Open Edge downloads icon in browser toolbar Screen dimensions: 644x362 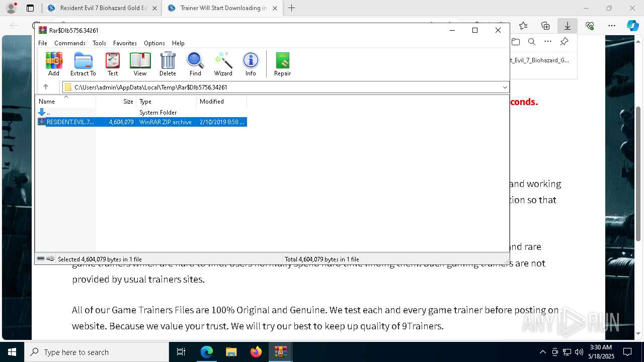[568, 26]
